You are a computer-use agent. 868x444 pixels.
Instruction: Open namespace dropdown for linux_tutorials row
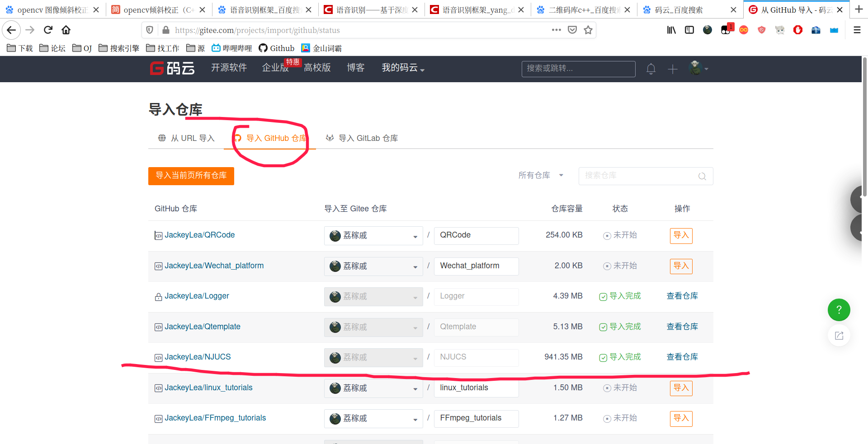373,388
